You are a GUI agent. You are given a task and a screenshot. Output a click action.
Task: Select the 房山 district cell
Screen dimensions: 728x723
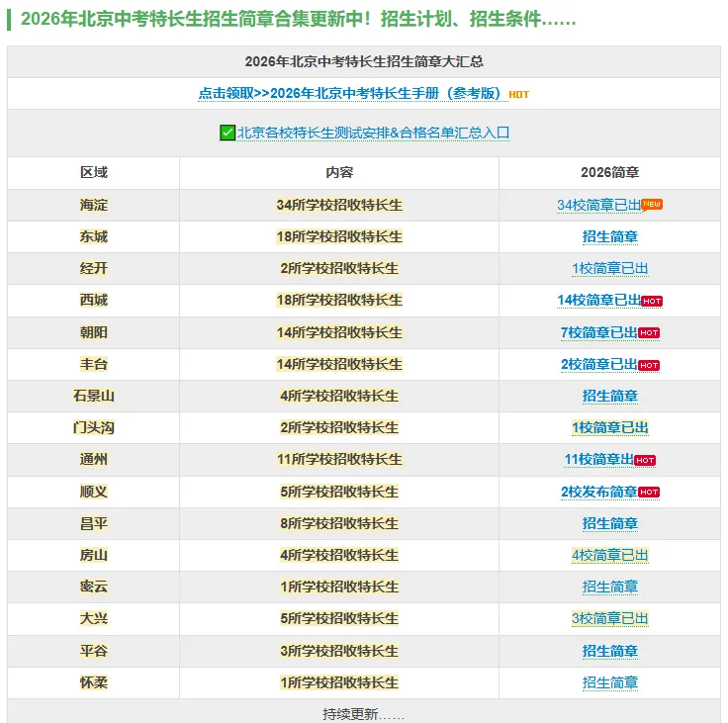(x=93, y=556)
